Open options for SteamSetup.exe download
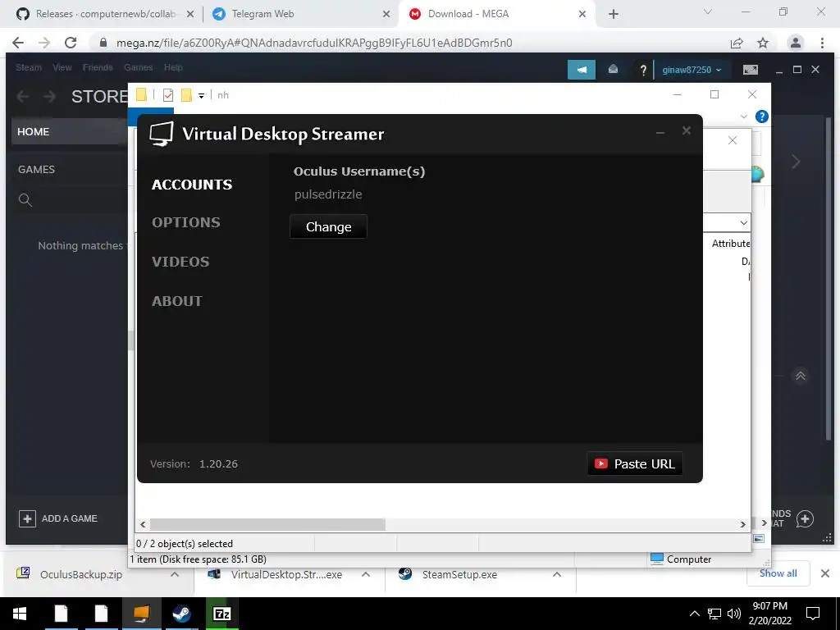 pos(557,574)
